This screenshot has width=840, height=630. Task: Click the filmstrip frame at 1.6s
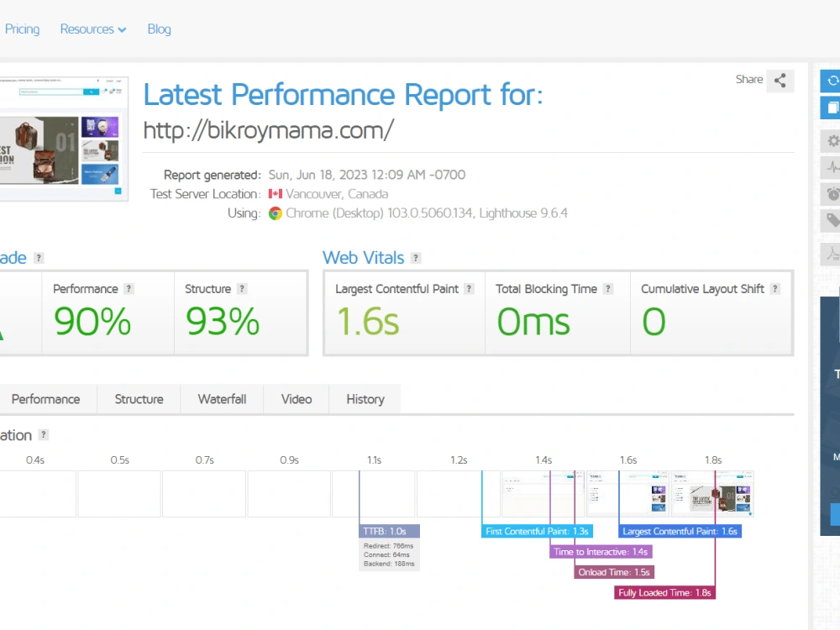(x=627, y=493)
